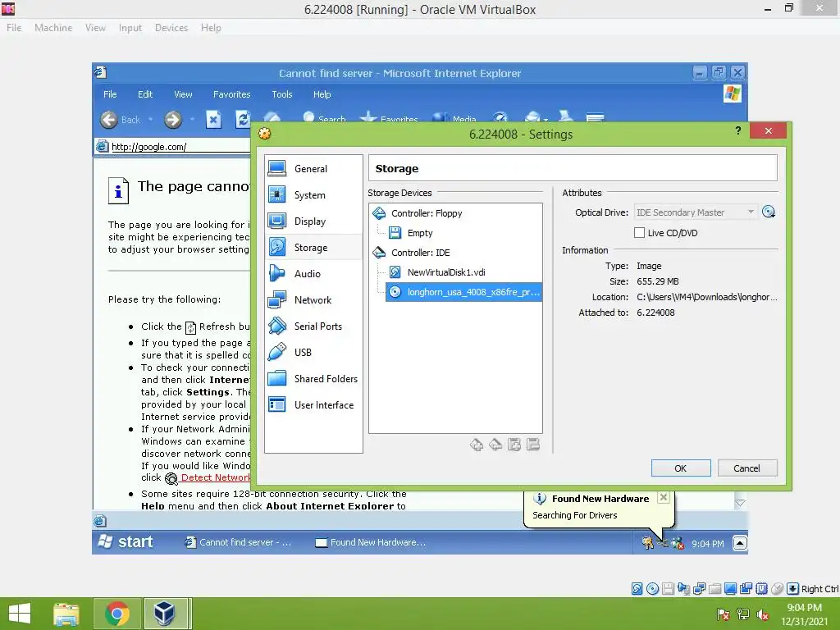Click the Back button in Internet Explorer
This screenshot has width=840, height=630.
[121, 120]
